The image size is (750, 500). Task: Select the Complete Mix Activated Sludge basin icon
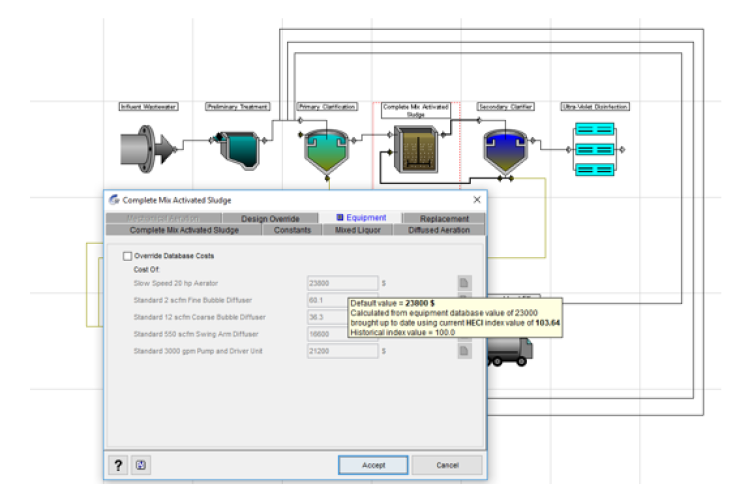click(x=416, y=149)
